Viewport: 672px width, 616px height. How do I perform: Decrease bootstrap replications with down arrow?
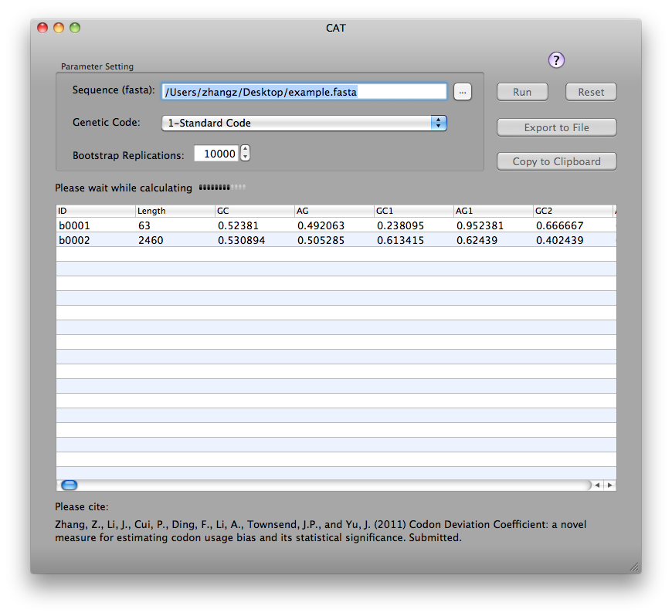[245, 157]
